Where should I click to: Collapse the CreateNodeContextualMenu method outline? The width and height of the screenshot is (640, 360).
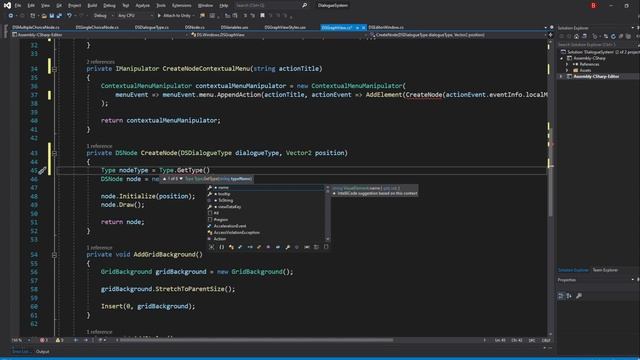tap(54, 69)
